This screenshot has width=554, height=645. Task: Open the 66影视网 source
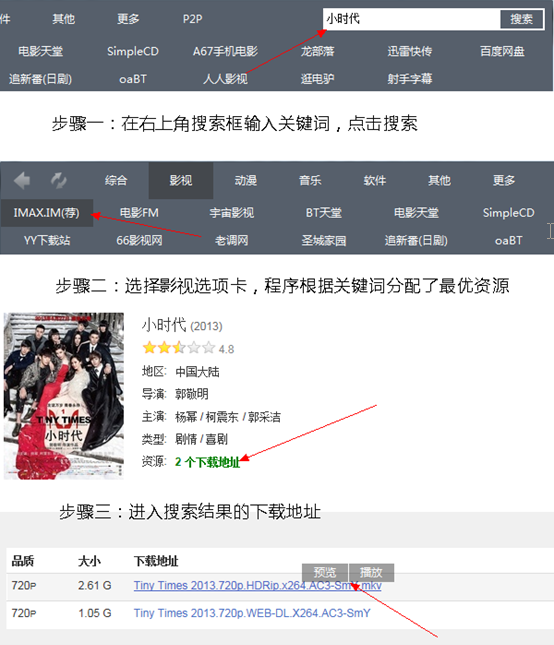pyautogui.click(x=139, y=240)
